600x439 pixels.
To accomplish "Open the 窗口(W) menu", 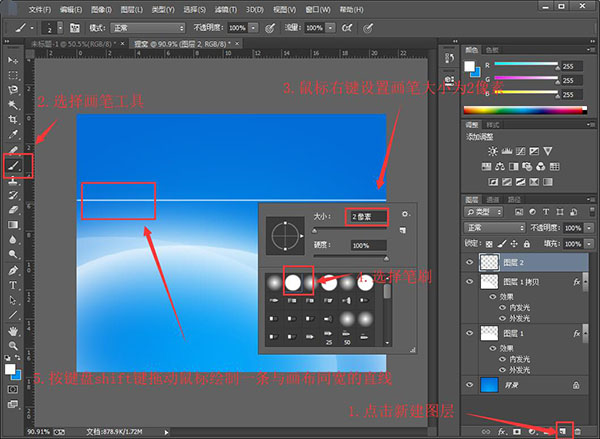I will 318,9.
